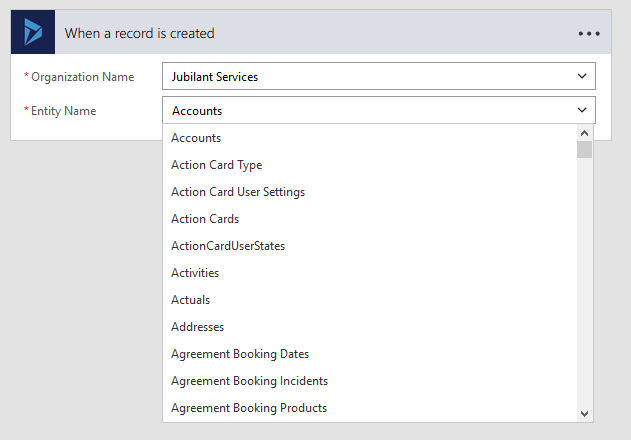
Task: Select Action Card Type entity
Action: coord(369,165)
